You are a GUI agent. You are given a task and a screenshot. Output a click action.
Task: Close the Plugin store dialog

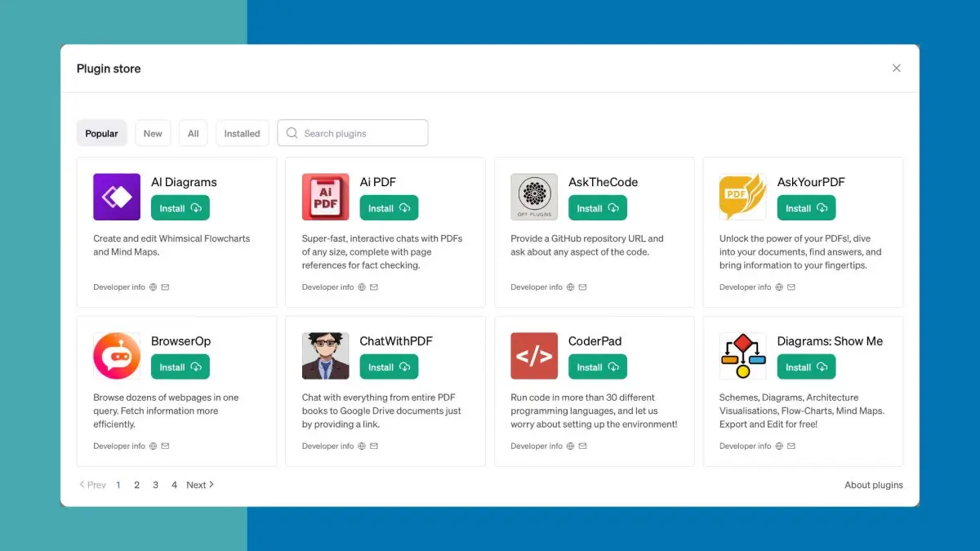(x=897, y=69)
